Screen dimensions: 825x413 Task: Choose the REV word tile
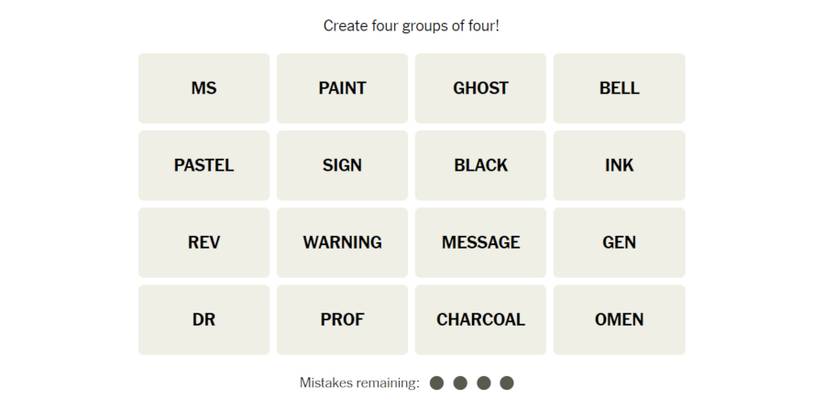click(x=204, y=242)
